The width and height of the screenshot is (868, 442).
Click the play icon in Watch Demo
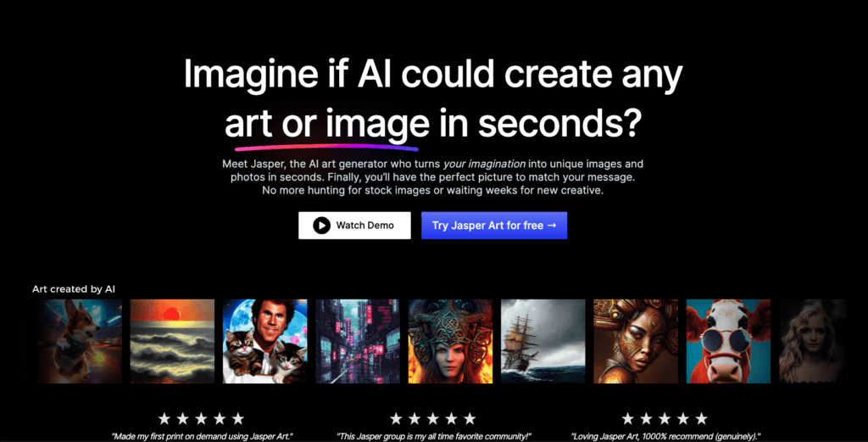click(321, 226)
